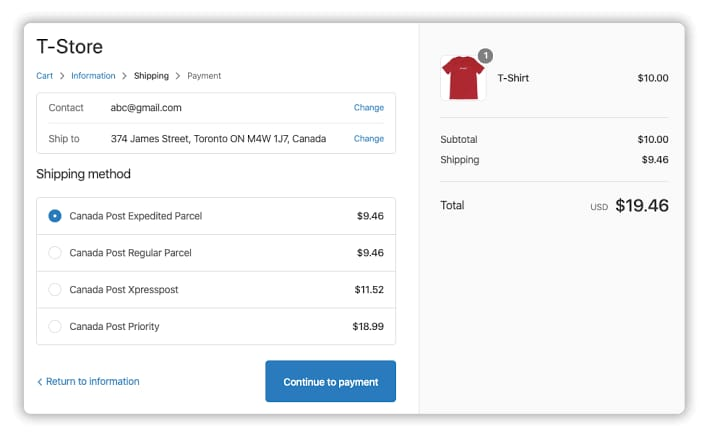Open the Cart breadcrumb link
Screen dimensions: 707x434
pos(44,76)
